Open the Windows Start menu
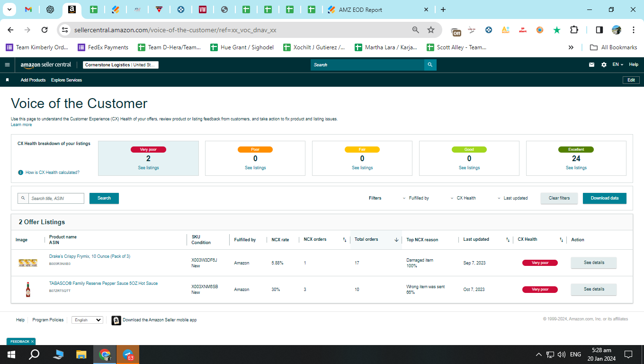Viewport: 644px width, 364px height. tap(11, 355)
